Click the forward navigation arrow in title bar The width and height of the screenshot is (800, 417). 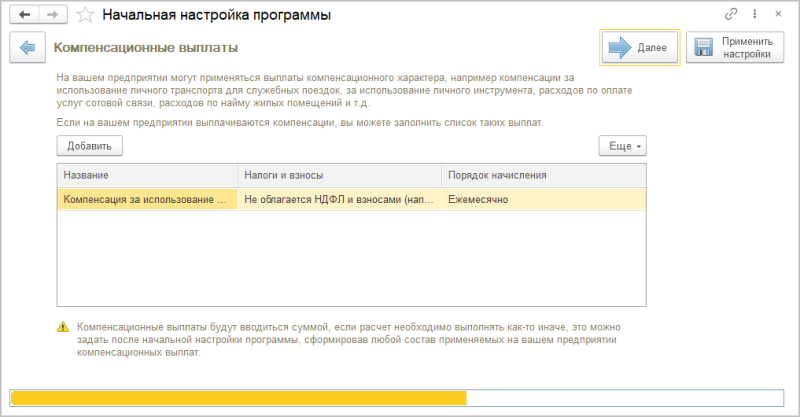(x=54, y=16)
